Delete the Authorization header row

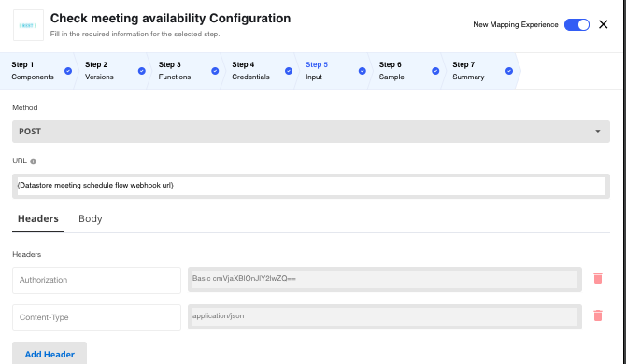coord(598,278)
